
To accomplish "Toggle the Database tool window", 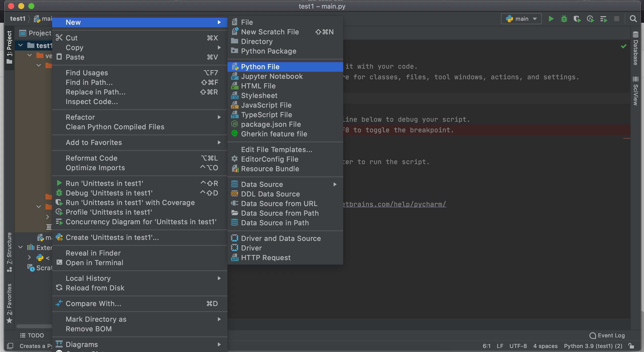I will point(635,48).
